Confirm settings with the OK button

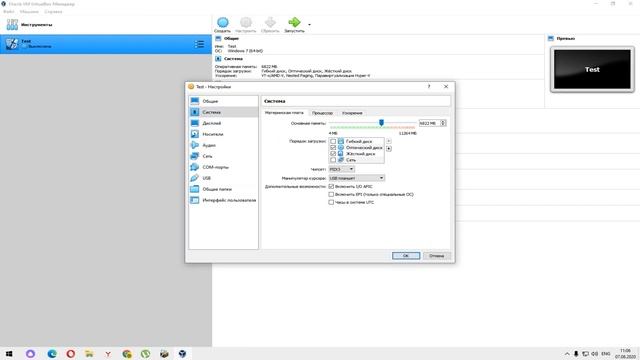(x=406, y=256)
